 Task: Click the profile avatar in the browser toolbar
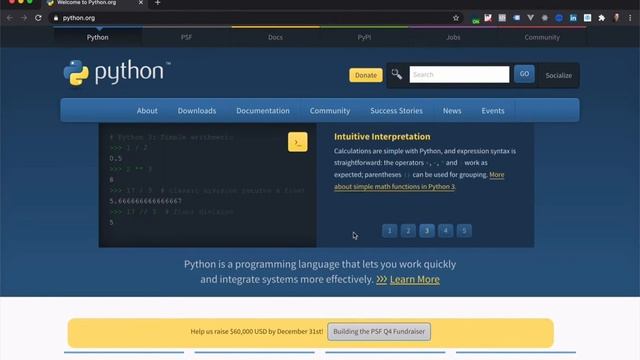pos(616,18)
